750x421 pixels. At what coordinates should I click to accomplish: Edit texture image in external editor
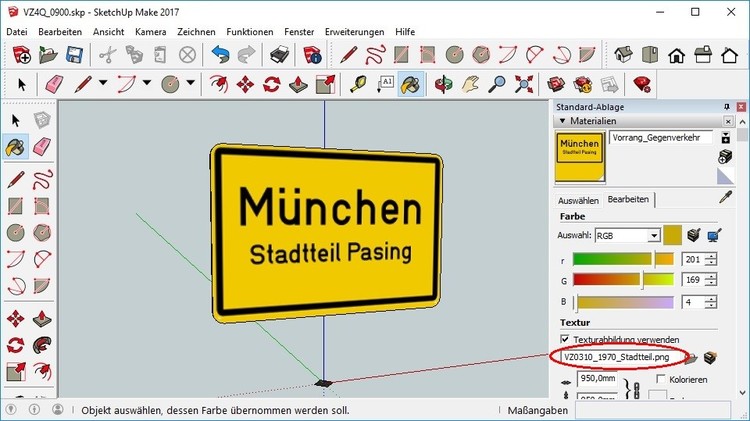[x=711, y=357]
